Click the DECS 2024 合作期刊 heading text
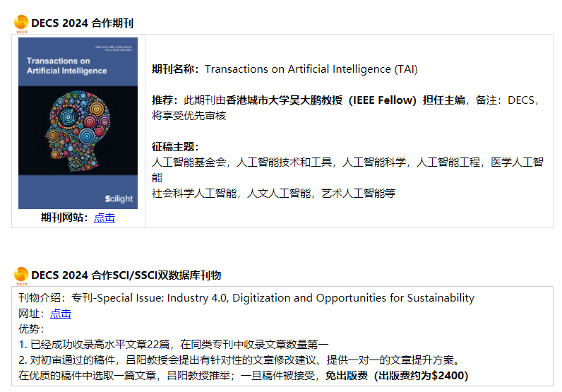Viewport: 562px width, 392px height. click(x=82, y=23)
